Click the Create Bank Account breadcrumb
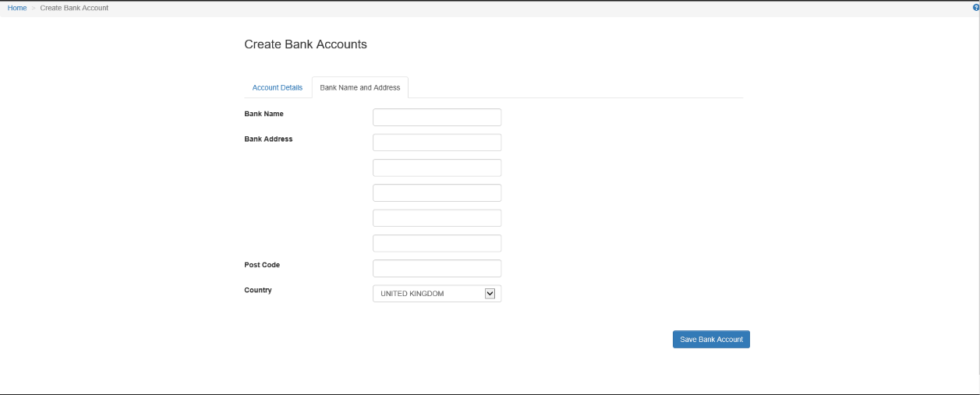 74,8
